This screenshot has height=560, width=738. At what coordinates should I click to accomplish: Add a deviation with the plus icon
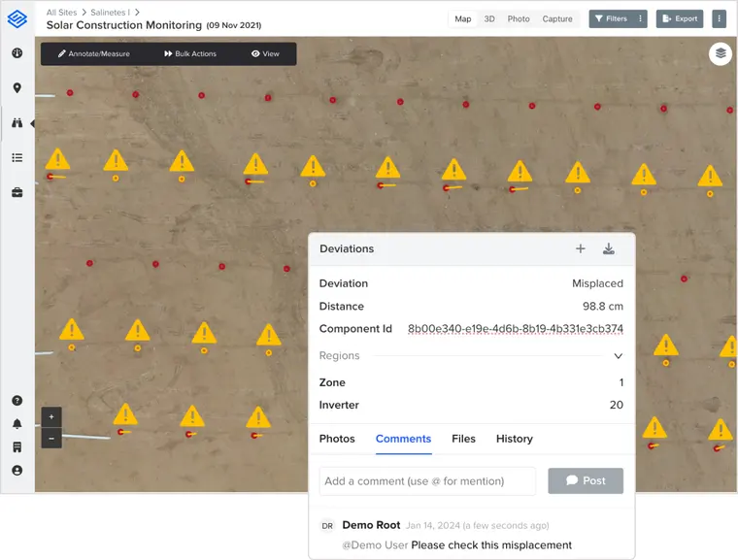coord(581,248)
